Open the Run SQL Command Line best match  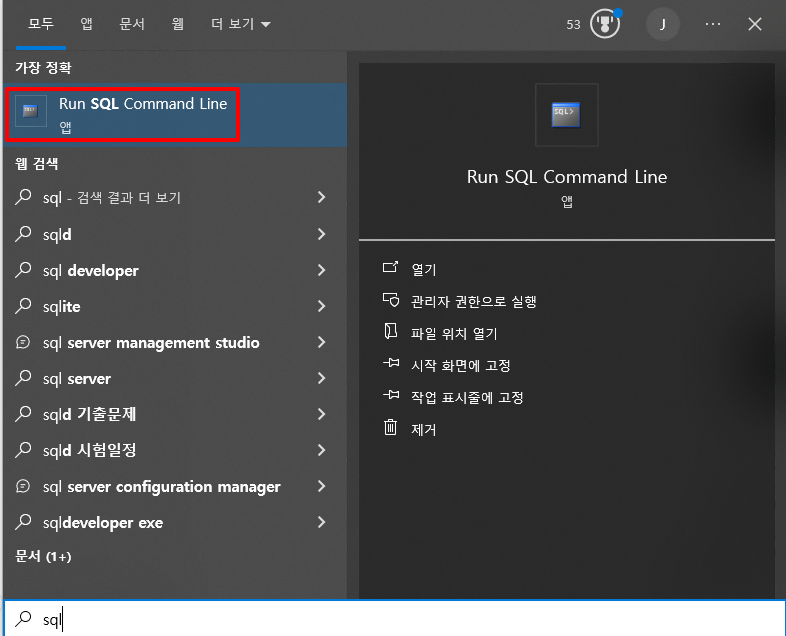175,115
